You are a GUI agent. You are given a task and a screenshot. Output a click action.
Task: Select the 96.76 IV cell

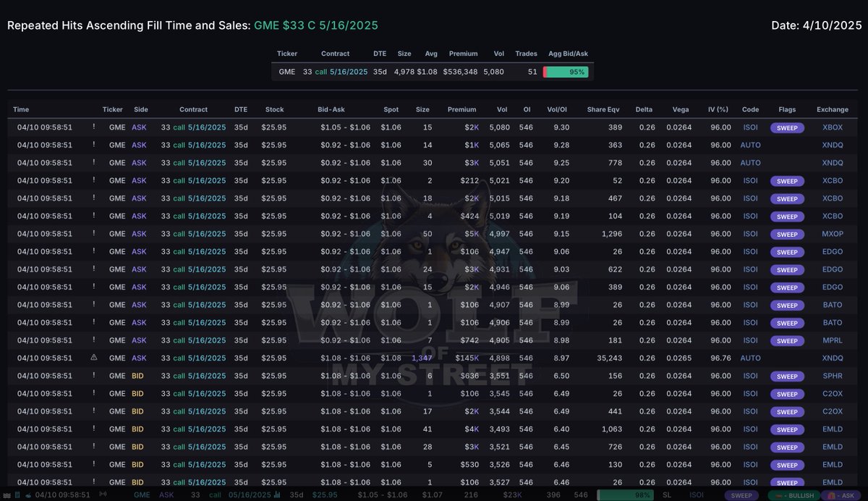point(720,358)
